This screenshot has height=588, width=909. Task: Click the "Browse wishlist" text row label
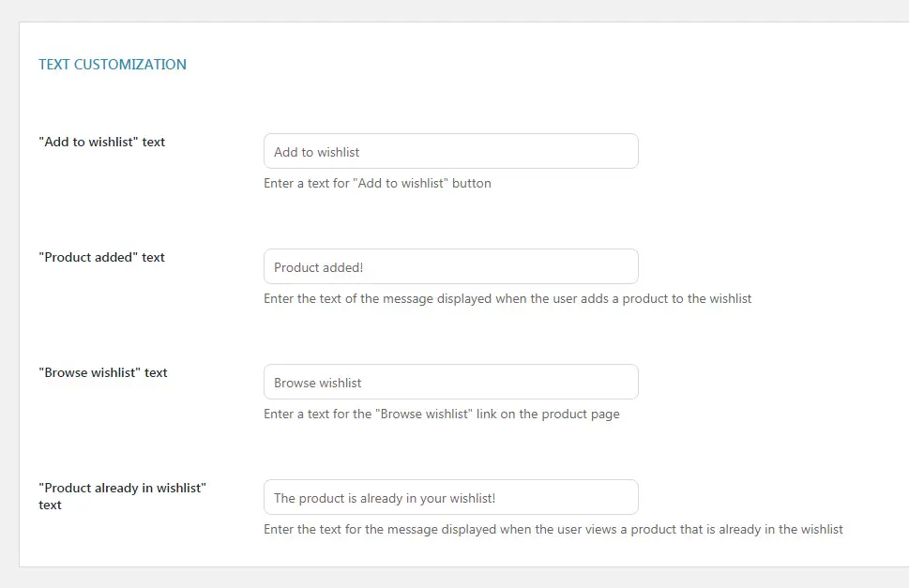tap(103, 372)
